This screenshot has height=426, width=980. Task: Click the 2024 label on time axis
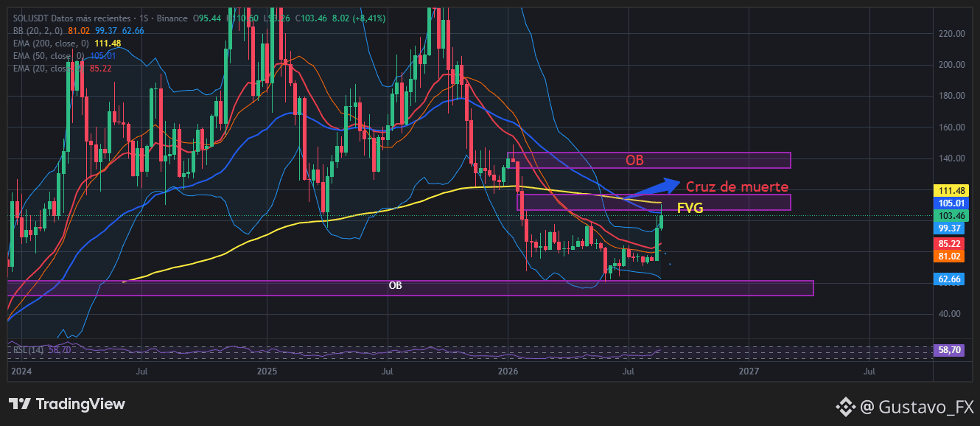coord(21,372)
